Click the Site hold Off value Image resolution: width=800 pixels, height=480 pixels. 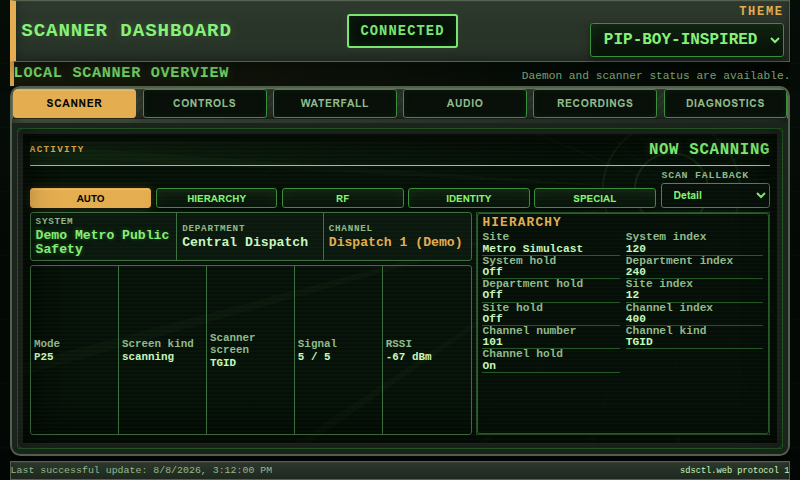pyautogui.click(x=492, y=318)
